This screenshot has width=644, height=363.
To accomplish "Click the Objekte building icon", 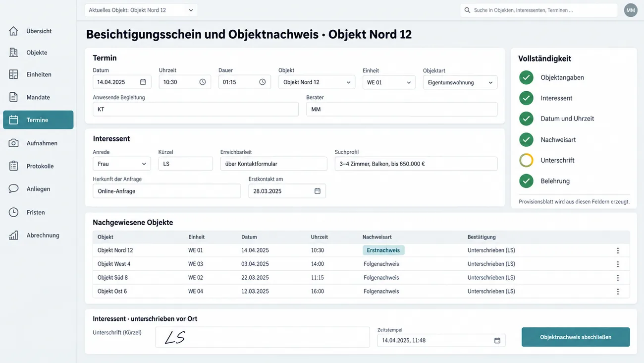I will point(14,53).
